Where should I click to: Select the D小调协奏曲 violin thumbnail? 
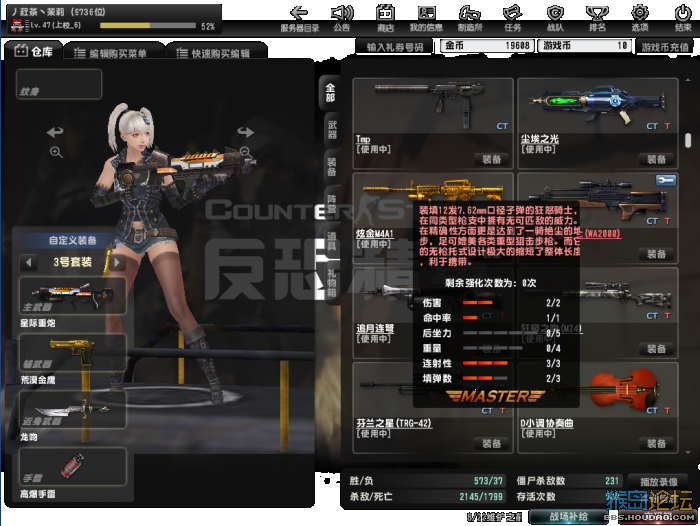pyautogui.click(x=624, y=389)
